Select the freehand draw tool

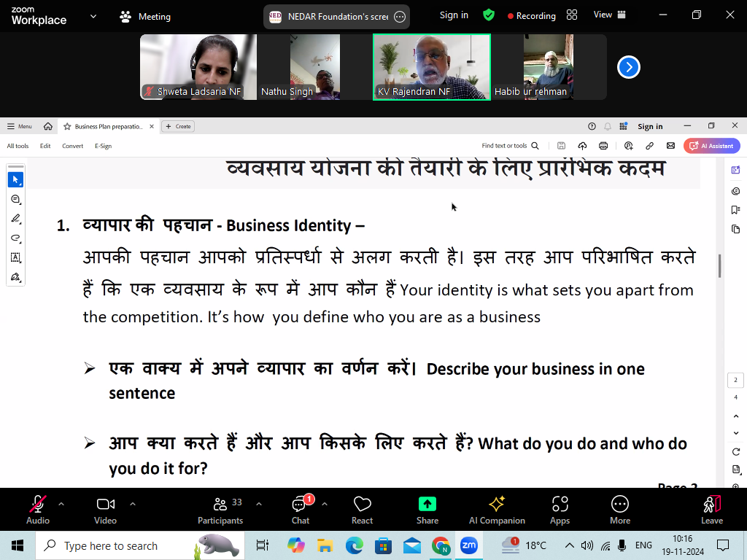[x=15, y=238]
